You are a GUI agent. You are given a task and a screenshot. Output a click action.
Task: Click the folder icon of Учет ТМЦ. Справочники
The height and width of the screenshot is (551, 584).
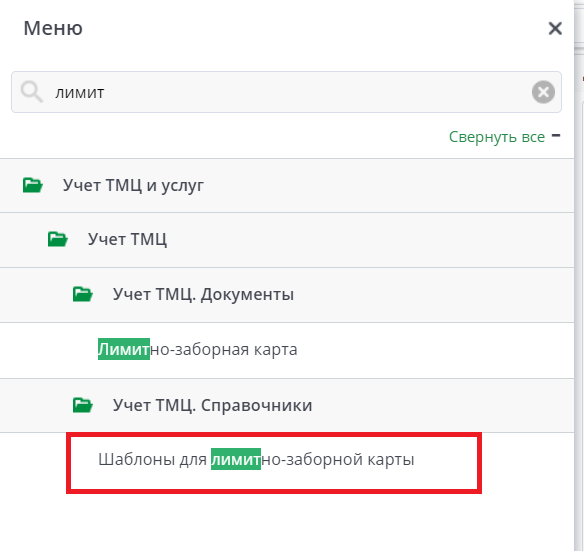[x=83, y=405]
